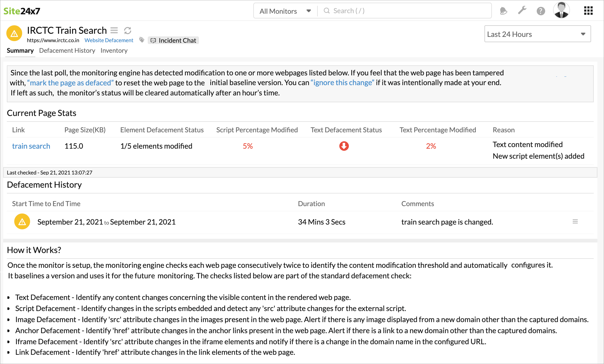604x364 pixels.
Task: Open the alarms bell icon in header
Action: [x=503, y=11]
